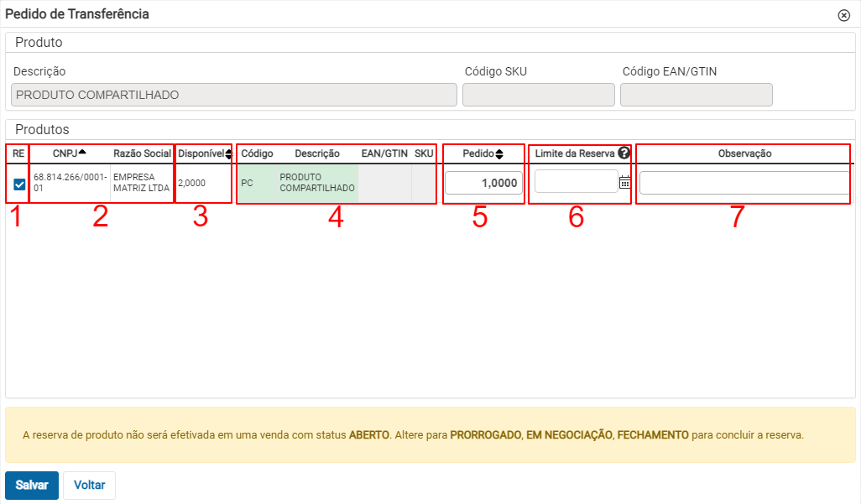Open the Limite da Reserva calendar picker

coord(625,182)
